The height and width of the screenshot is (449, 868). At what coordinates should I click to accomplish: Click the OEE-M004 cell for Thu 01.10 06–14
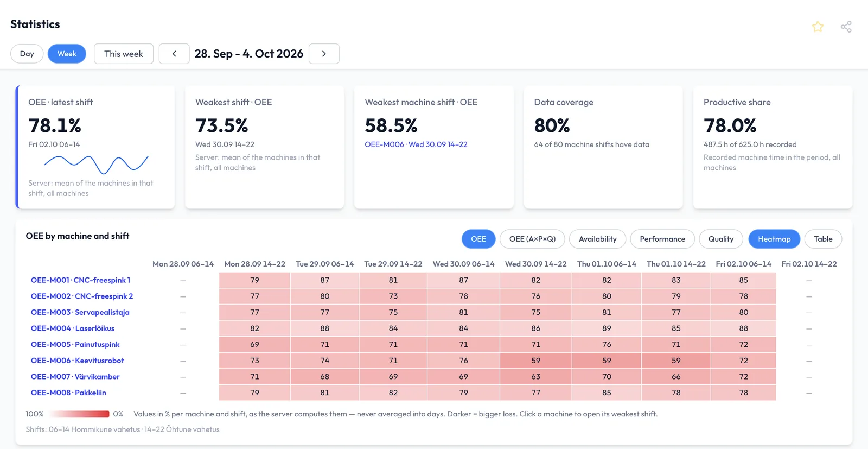click(x=607, y=328)
